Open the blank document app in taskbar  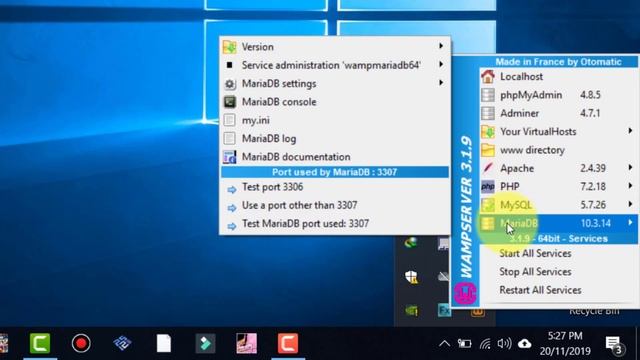pos(164,343)
